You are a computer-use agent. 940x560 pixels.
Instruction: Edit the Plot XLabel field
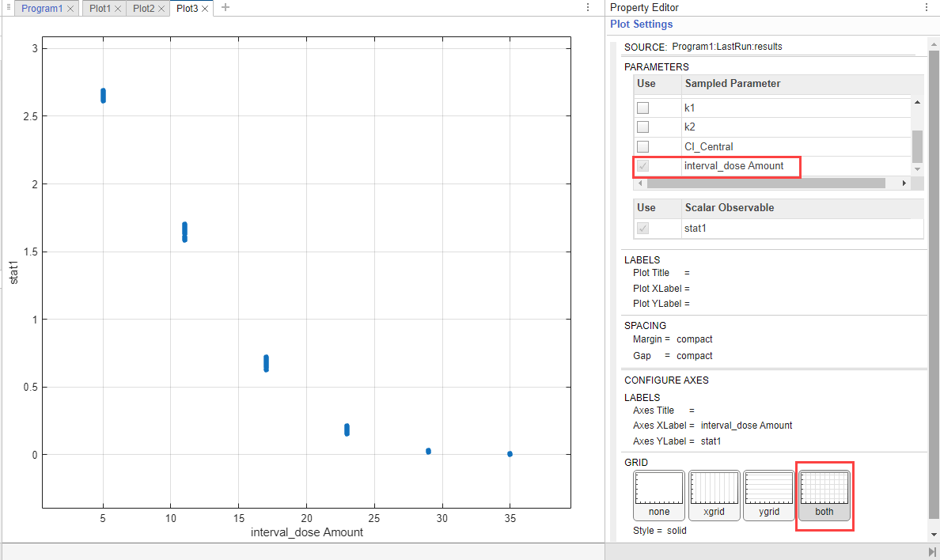click(x=661, y=289)
